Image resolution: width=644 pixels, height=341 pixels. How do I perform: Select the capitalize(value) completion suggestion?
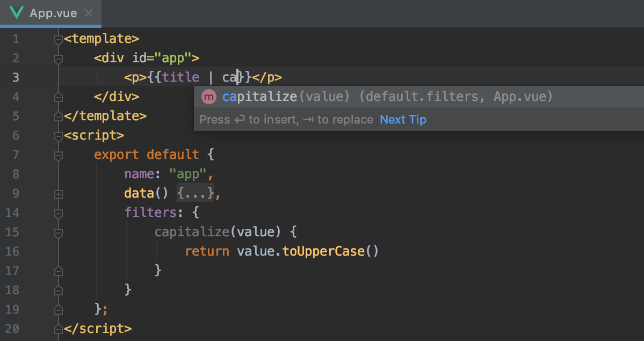click(x=419, y=97)
